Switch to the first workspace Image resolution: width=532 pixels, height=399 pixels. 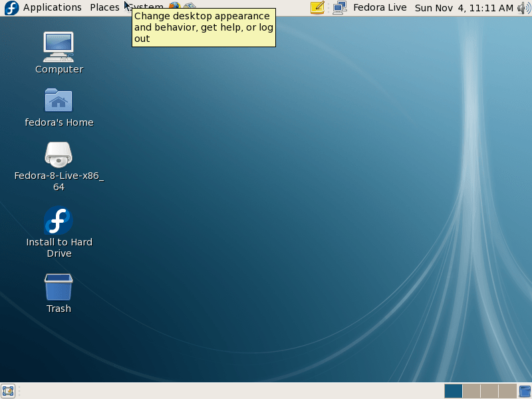click(454, 391)
